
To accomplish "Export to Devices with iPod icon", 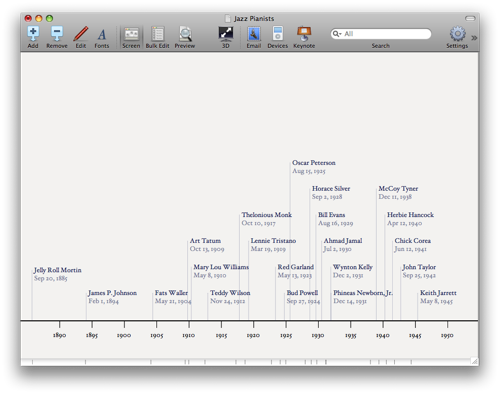I will point(277,34).
